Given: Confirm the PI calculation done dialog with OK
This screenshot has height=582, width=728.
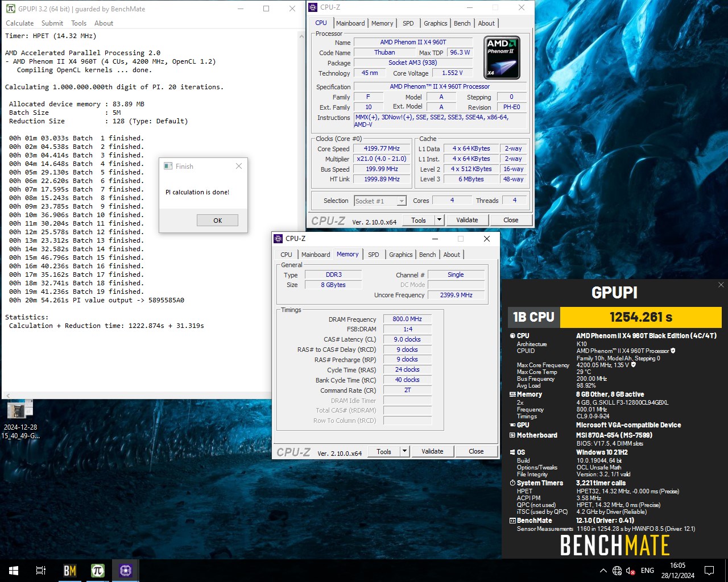Looking at the screenshot, I should pos(217,221).
